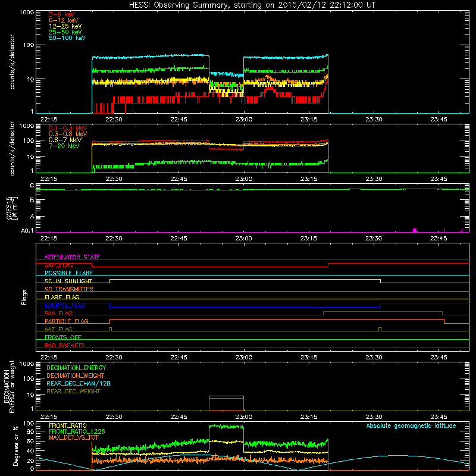Click the "DECIMATION_WEIGHT" legend label
This screenshot has height=476, width=476.
click(76, 375)
